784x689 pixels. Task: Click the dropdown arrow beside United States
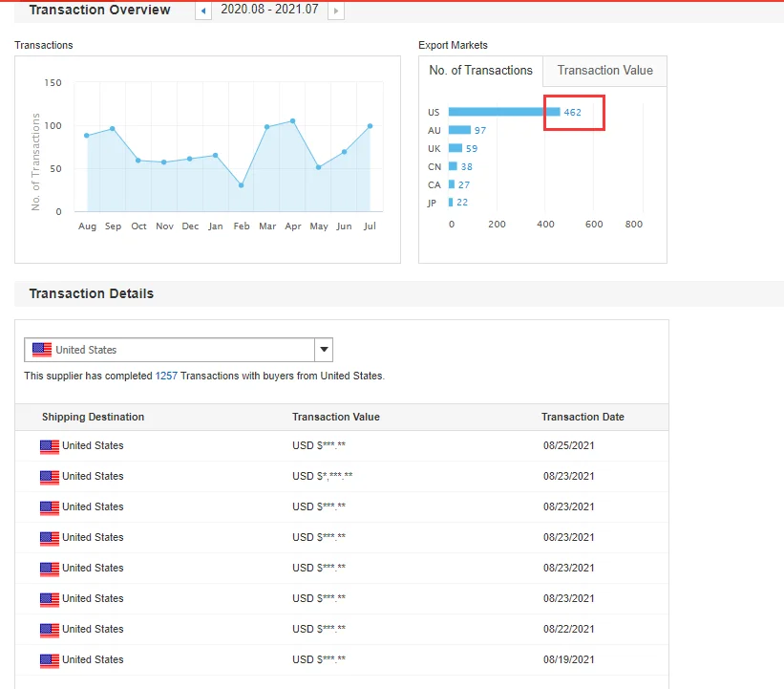(324, 350)
